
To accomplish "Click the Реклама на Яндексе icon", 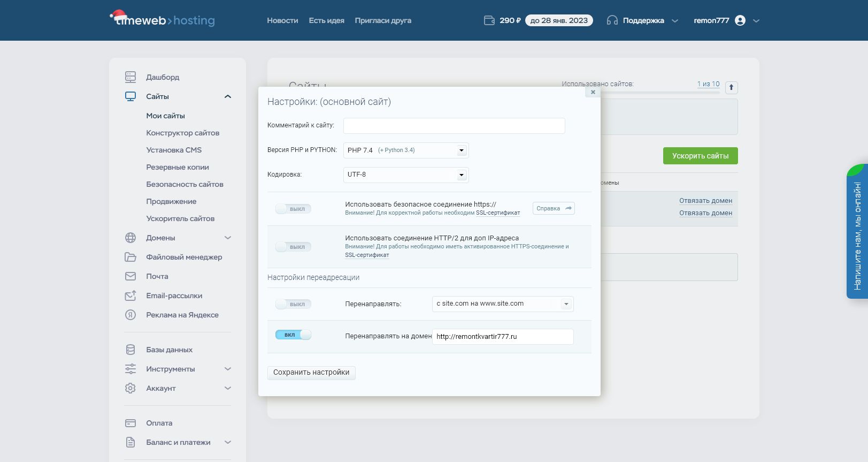I will coord(130,315).
